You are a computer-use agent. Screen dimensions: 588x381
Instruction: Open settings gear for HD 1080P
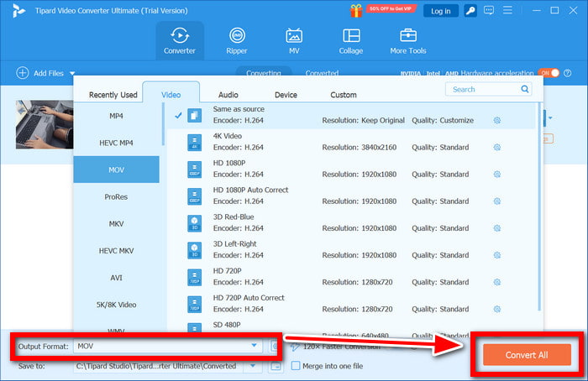point(497,175)
